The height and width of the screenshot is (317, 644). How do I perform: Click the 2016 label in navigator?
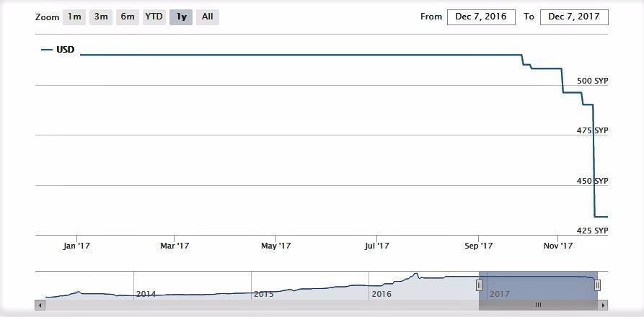coord(381,294)
